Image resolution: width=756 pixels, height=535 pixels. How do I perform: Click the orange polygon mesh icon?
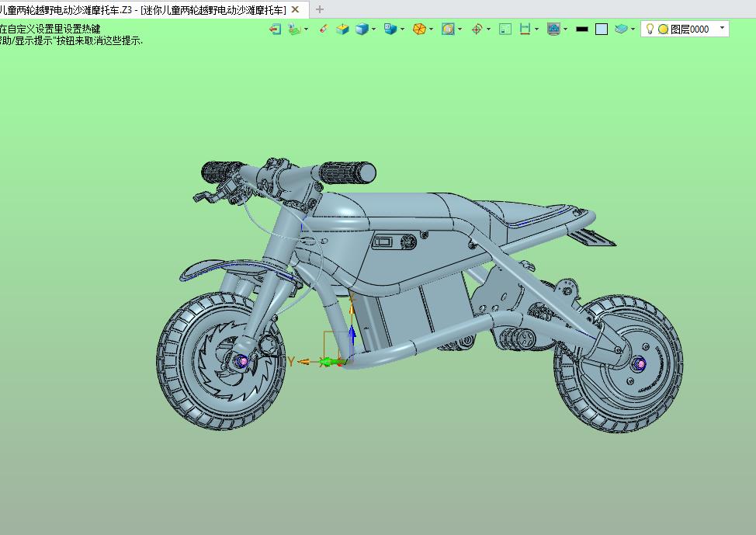pos(419,30)
